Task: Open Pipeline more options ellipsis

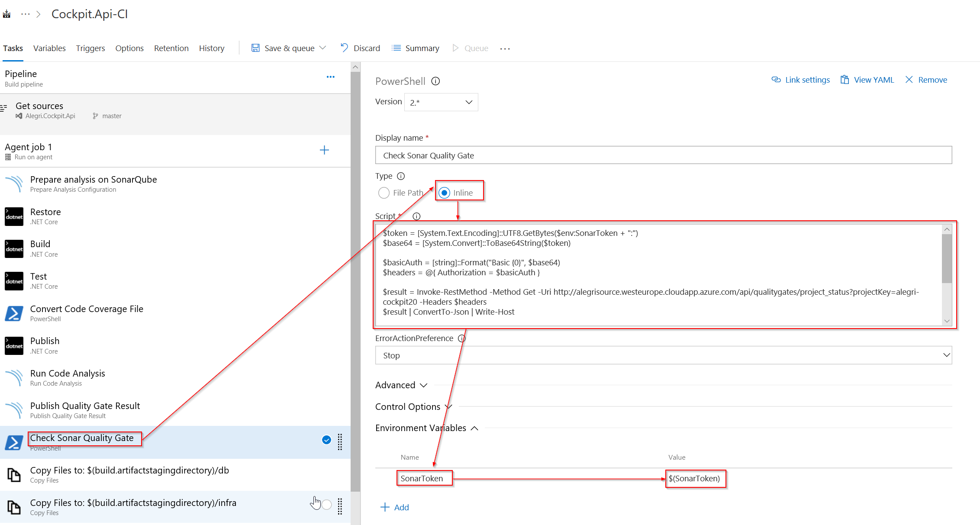Action: 331,77
